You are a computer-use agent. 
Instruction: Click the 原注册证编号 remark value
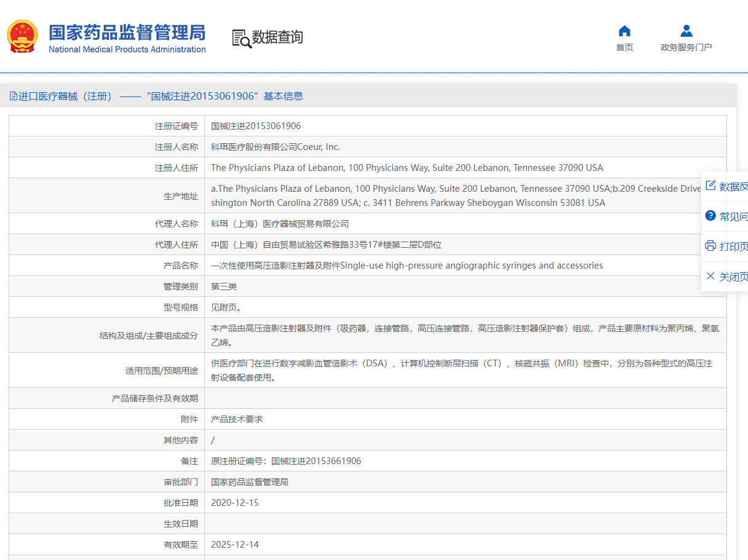286,461
